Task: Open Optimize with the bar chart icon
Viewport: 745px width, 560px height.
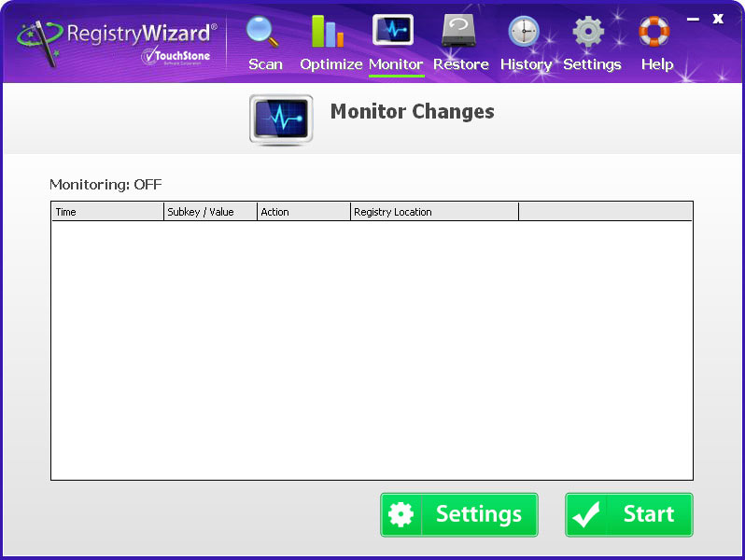Action: click(x=328, y=33)
